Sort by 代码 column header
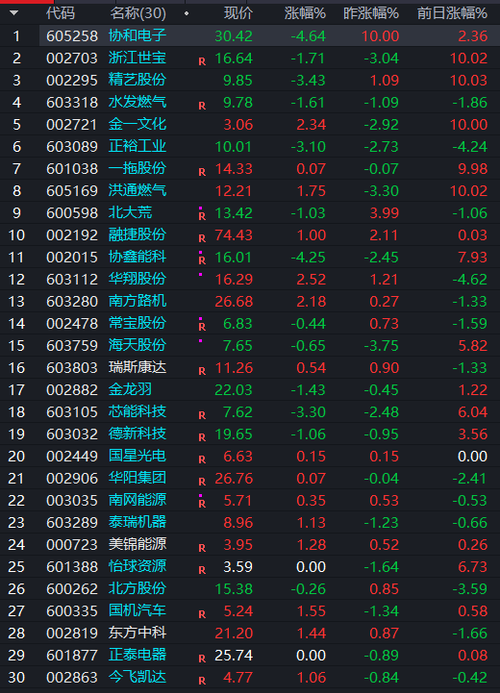The image size is (500, 693). click(61, 13)
